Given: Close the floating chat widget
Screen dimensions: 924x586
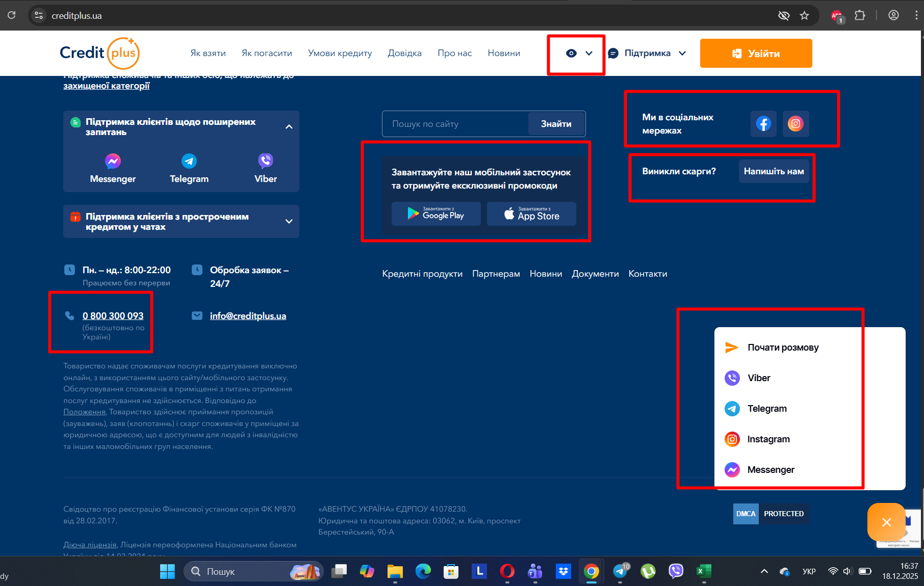Looking at the screenshot, I should click(886, 522).
